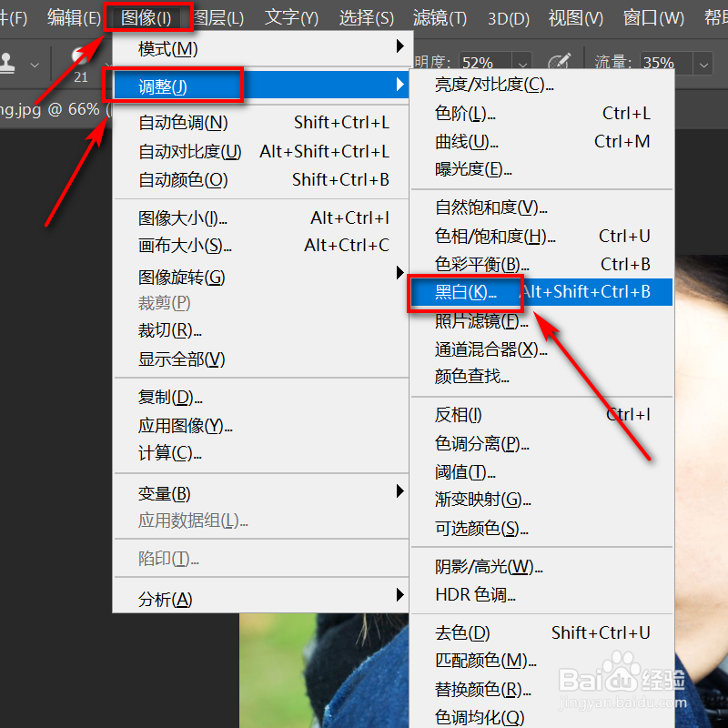Open 阴影/高光(W) adjustment
Viewport: 728px width, 728px height.
pyautogui.click(x=541, y=566)
